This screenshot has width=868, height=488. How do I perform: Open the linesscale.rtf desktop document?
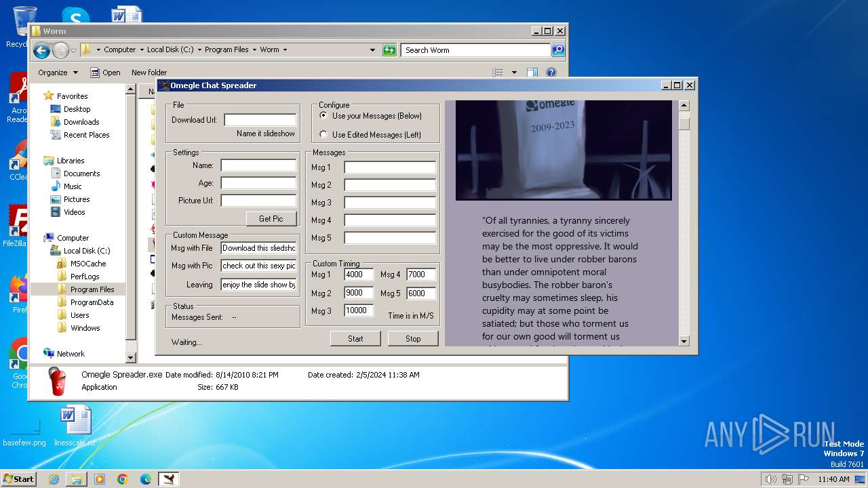pyautogui.click(x=75, y=426)
